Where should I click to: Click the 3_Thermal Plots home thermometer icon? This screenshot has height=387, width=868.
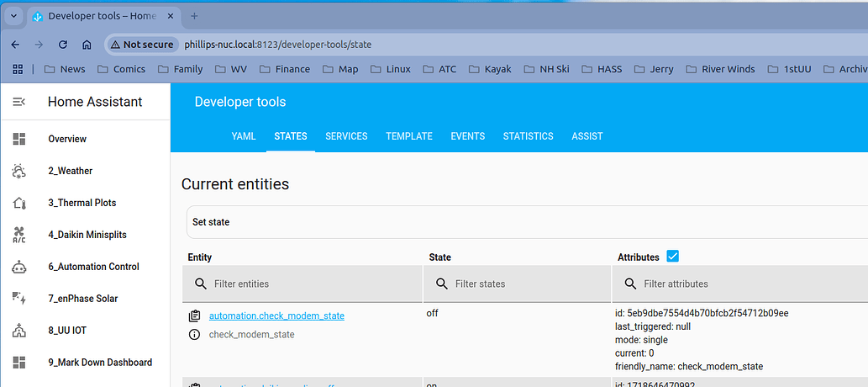point(18,203)
